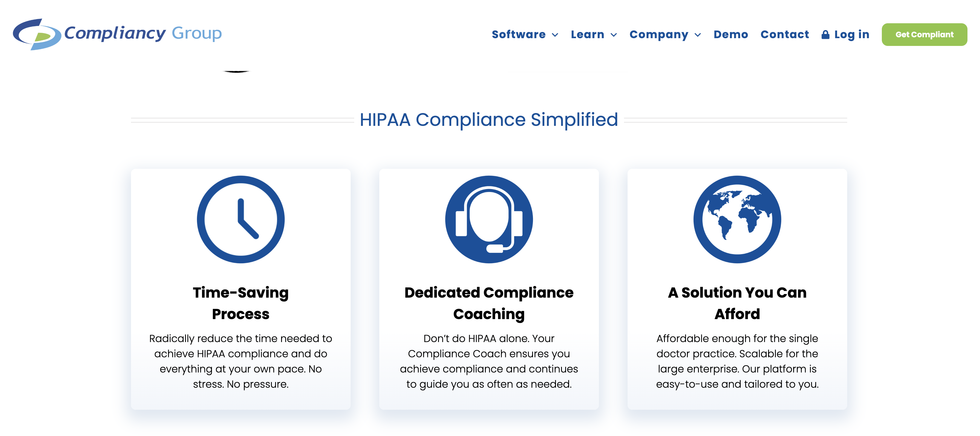Click the headset icon for Compliance Coaching
The width and height of the screenshot is (980, 436).
point(489,219)
